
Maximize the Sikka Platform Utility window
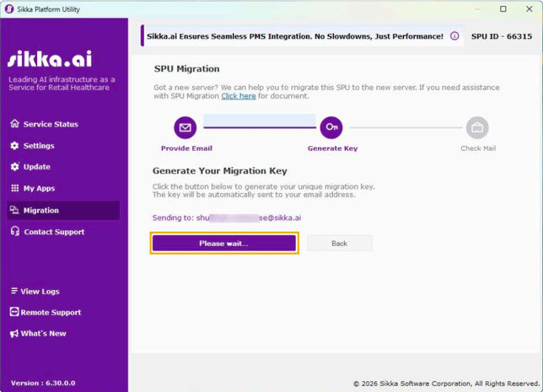(x=503, y=9)
